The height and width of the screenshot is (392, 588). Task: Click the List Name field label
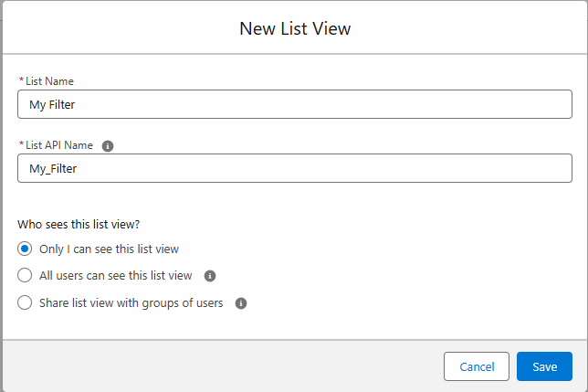49,81
